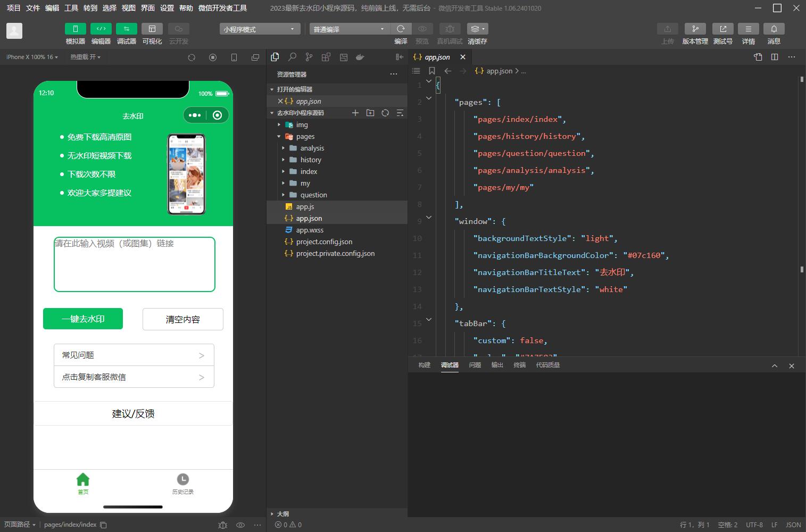Open the details (详情) icon

[749, 29]
